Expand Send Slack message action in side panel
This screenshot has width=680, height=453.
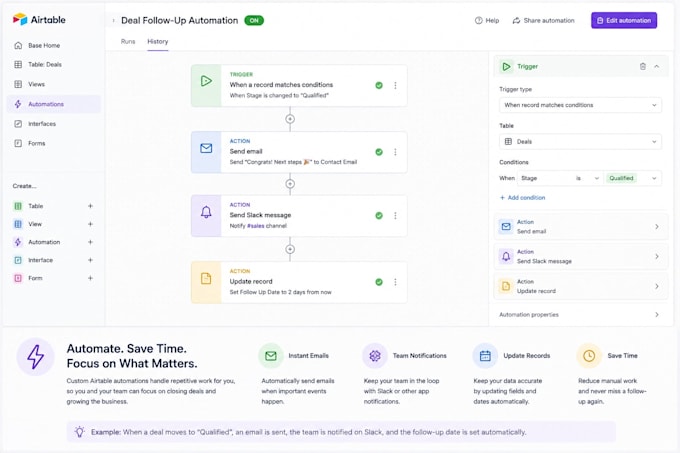(580, 256)
